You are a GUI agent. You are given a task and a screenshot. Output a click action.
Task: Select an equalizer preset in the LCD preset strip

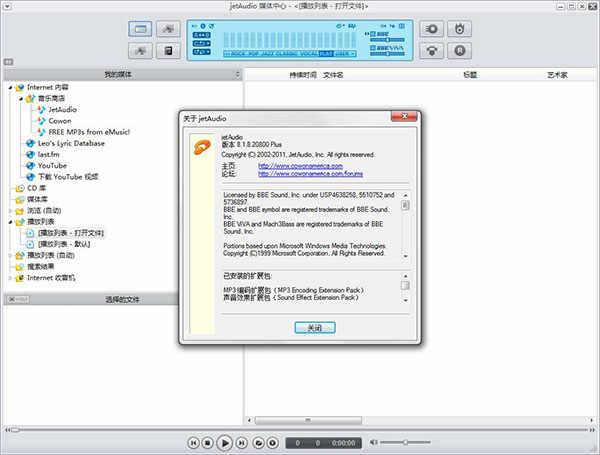coord(290,54)
